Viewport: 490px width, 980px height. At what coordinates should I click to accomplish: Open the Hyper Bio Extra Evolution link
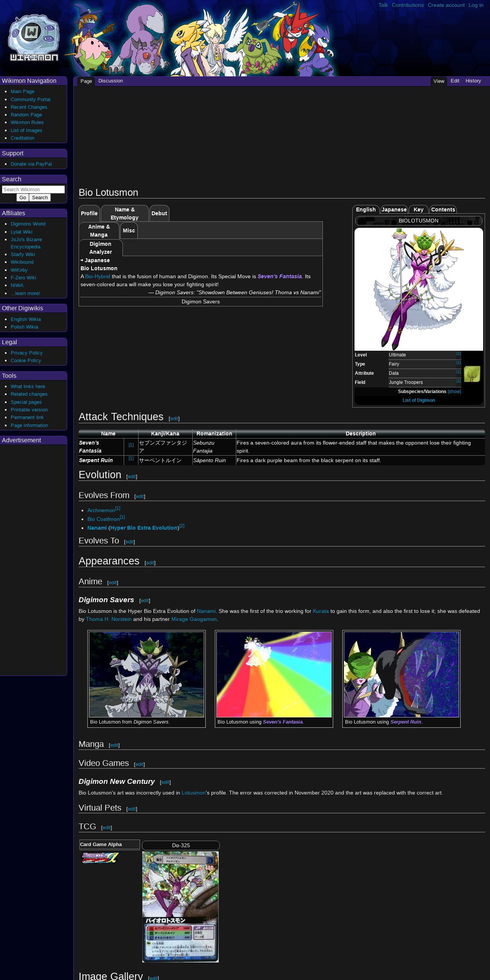(x=144, y=528)
